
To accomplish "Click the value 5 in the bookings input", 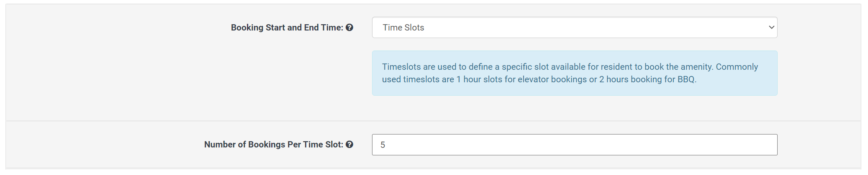I will [x=383, y=145].
